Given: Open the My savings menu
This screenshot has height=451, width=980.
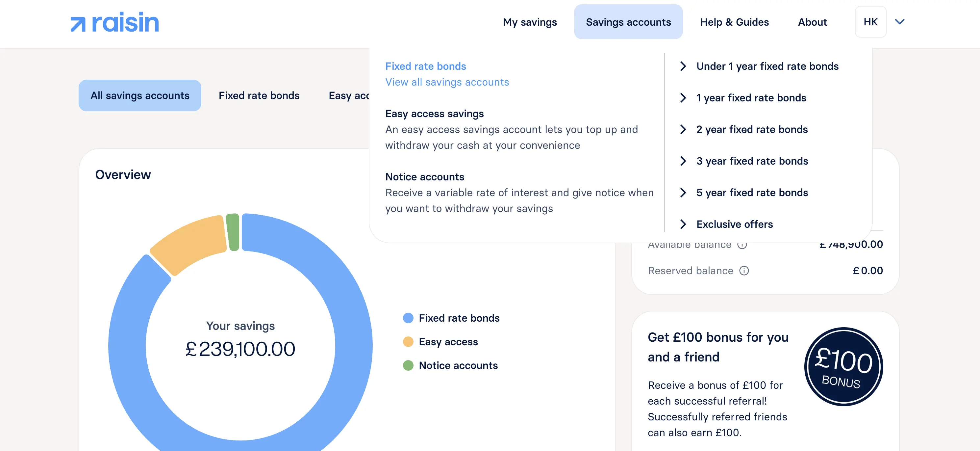Looking at the screenshot, I should pyautogui.click(x=530, y=22).
